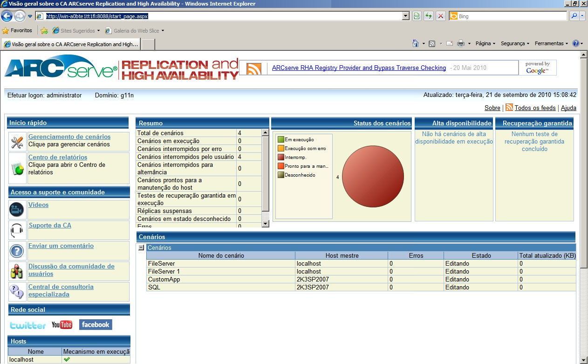Viewport: 588px width, 364px height.
Task: Click the Interromp. legend color swatch
Action: 280,158
